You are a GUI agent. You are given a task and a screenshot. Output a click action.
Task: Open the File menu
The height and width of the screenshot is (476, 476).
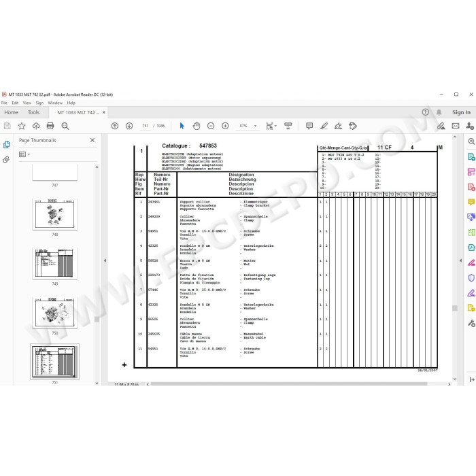pos(4,103)
